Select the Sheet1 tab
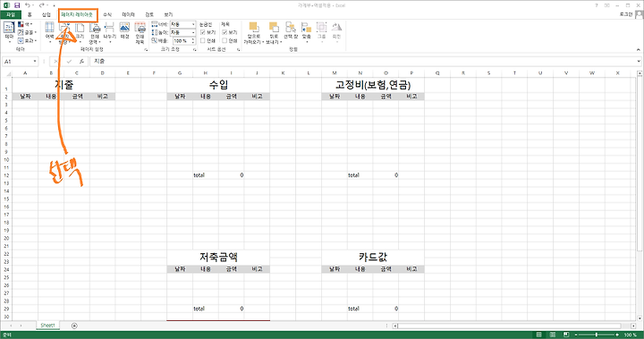 (x=47, y=326)
